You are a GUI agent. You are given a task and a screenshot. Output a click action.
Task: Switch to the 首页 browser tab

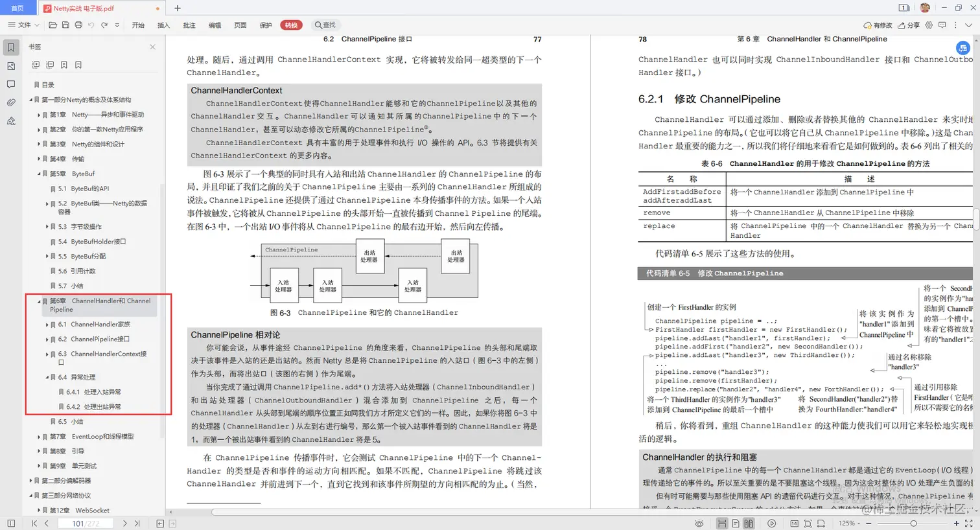pyautogui.click(x=16, y=8)
